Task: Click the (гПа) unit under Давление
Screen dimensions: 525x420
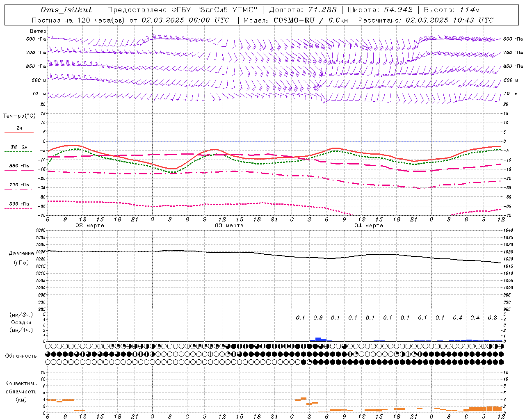Action: (21, 263)
